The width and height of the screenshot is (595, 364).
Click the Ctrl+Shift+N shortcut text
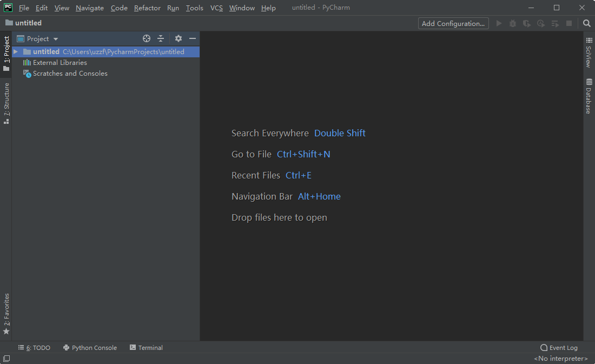click(x=303, y=154)
